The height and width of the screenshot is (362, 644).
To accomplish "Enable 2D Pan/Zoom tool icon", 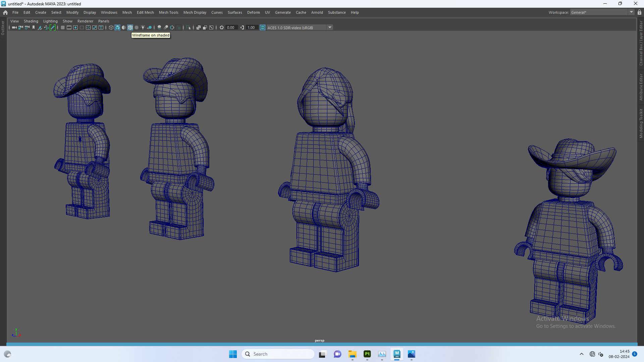I will (46, 27).
